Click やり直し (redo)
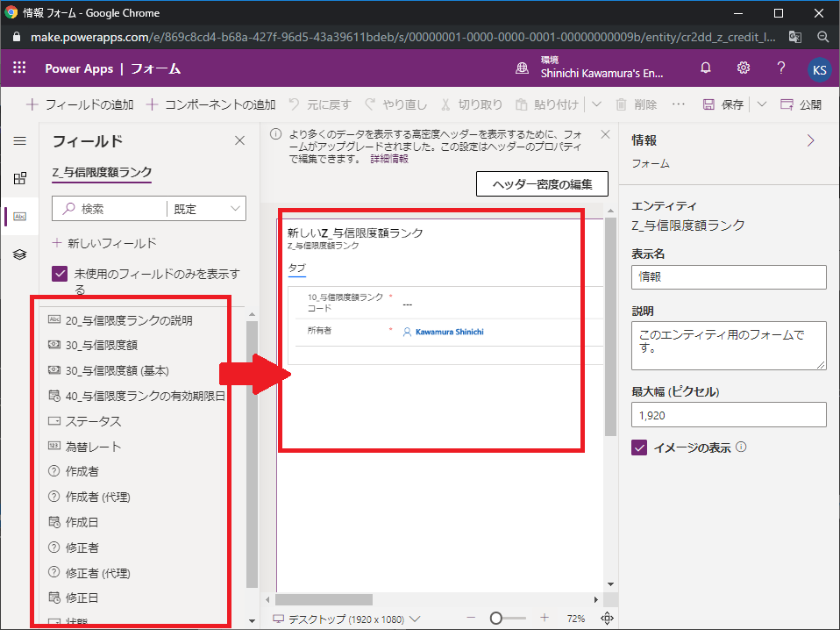The width and height of the screenshot is (840, 630). coord(396,104)
